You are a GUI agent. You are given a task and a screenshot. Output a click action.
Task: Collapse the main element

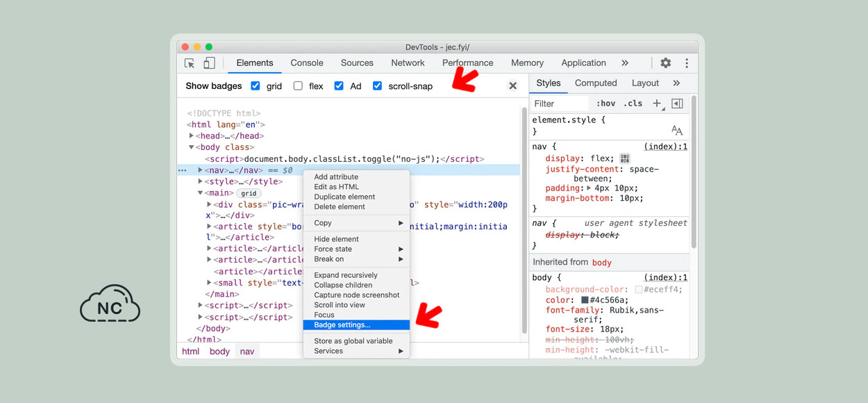[200, 193]
